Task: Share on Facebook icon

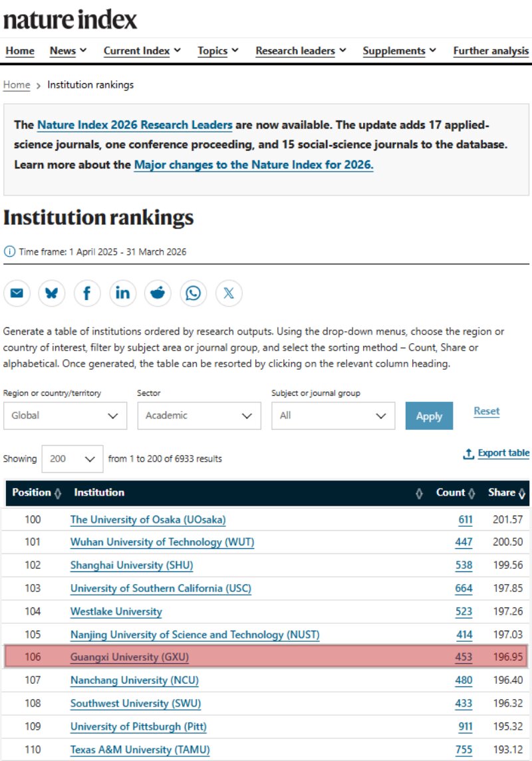Action: [87, 293]
